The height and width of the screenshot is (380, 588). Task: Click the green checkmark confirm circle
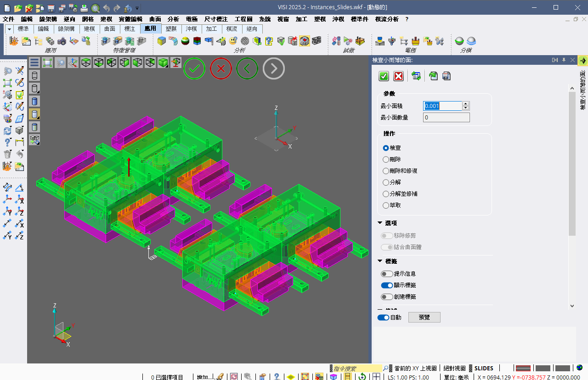point(194,69)
